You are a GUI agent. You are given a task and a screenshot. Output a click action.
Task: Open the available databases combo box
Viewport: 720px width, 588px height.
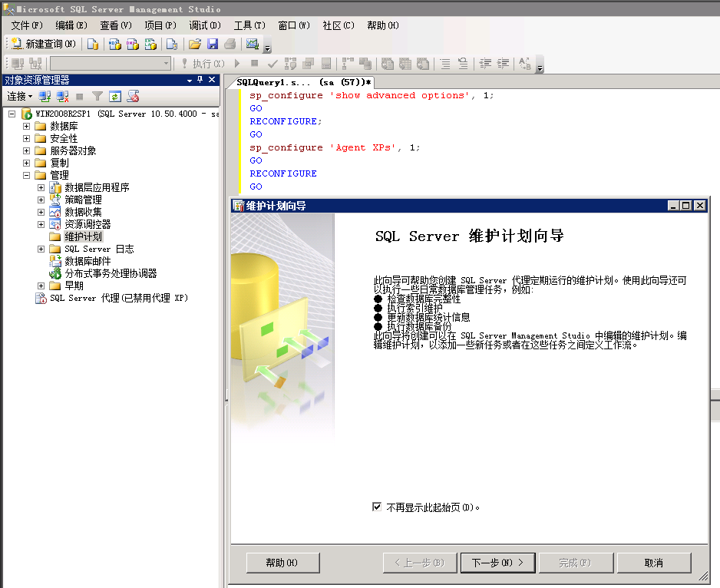(x=111, y=64)
